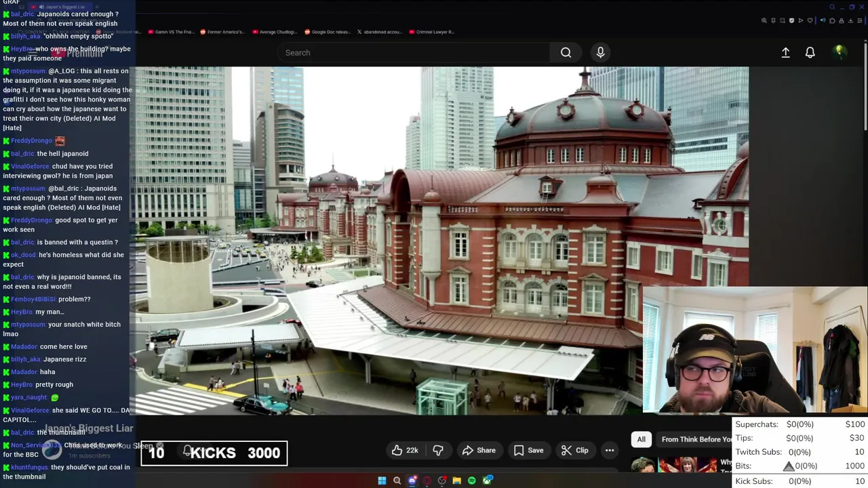Switch to Gamin VS The Frui tab

pos(170,32)
